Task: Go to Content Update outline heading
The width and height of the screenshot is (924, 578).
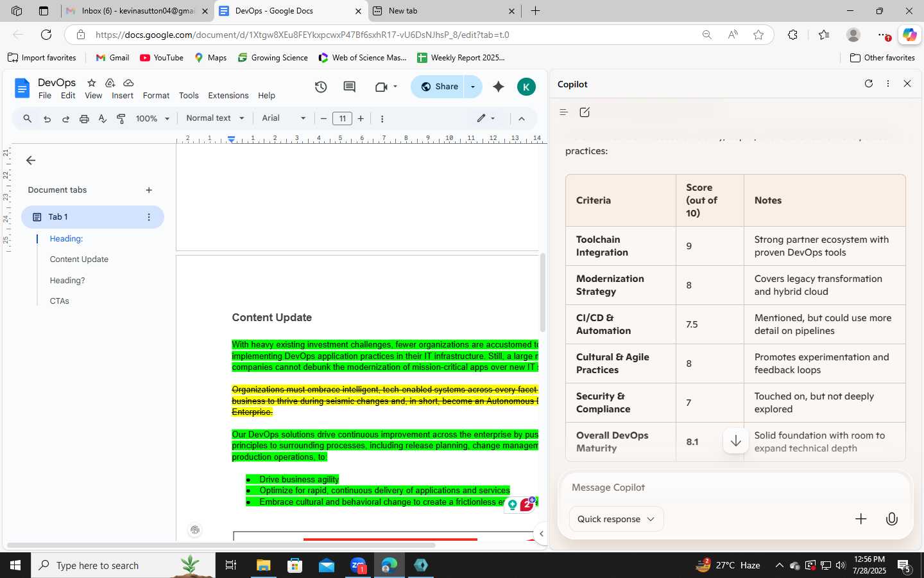Action: 79,259
